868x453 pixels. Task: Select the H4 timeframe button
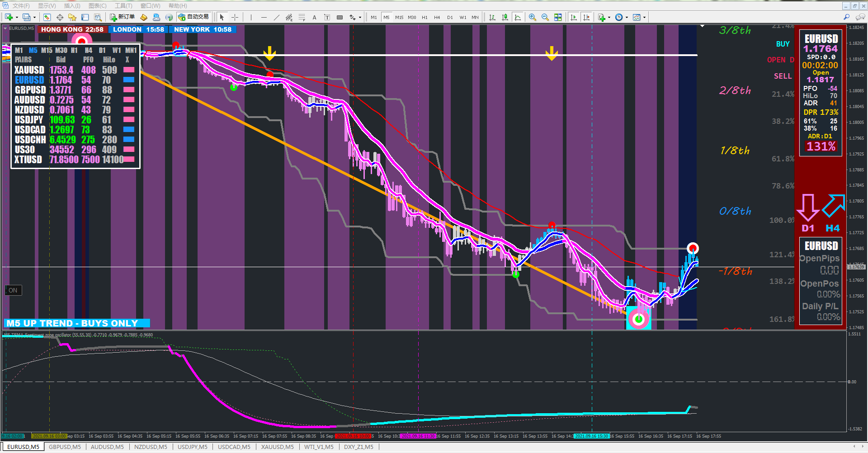click(x=437, y=17)
